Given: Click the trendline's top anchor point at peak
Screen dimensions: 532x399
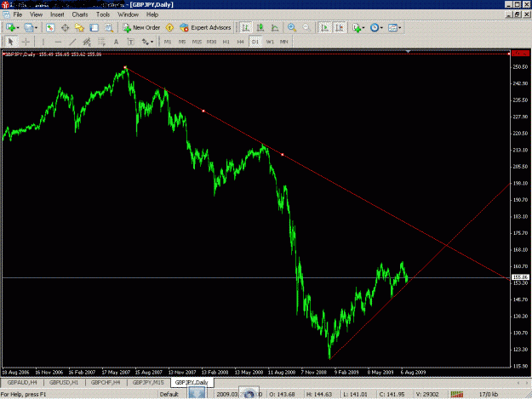Looking at the screenshot, I should (x=125, y=67).
